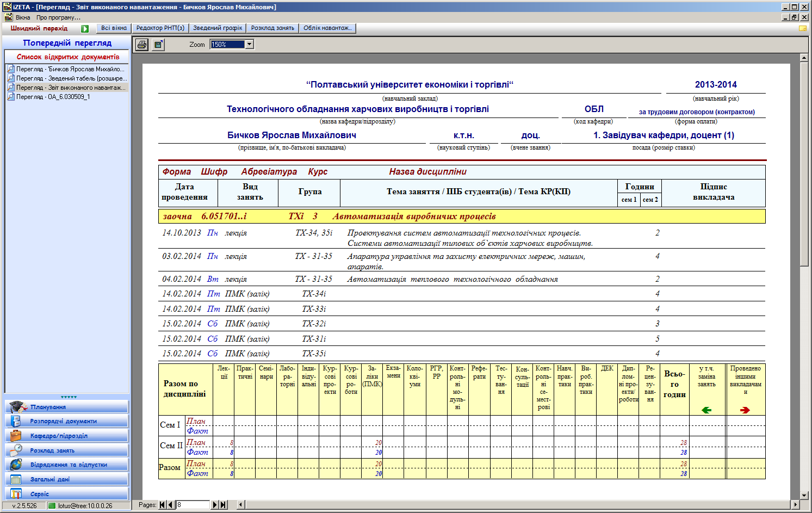Click the yellow icon at menu bar right

click(803, 28)
